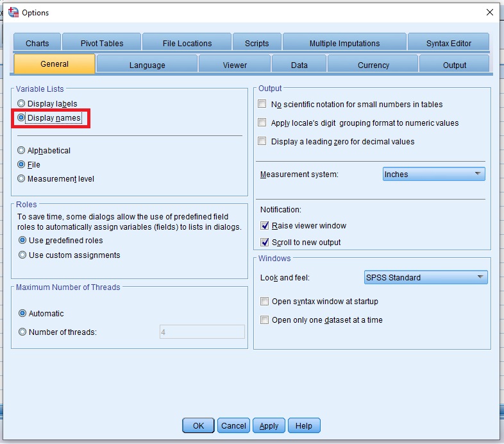This screenshot has height=444, width=504.
Task: Enable Open syntax window at startup
Action: pyautogui.click(x=265, y=301)
